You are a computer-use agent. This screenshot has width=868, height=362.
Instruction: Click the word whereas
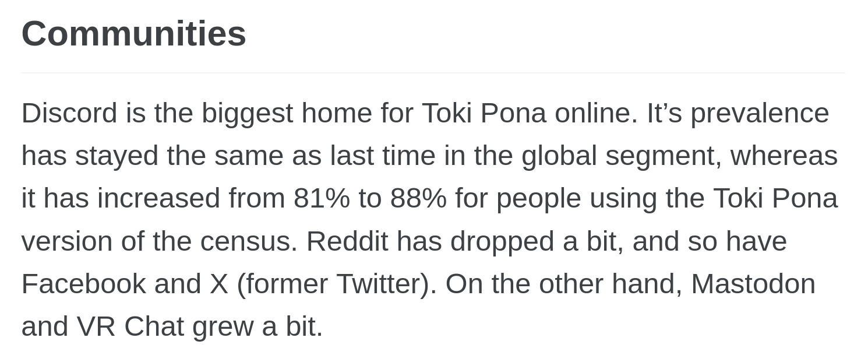784,156
